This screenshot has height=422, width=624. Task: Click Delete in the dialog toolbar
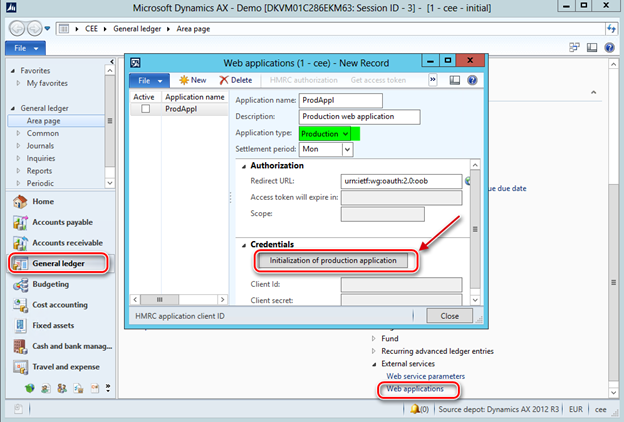click(236, 80)
